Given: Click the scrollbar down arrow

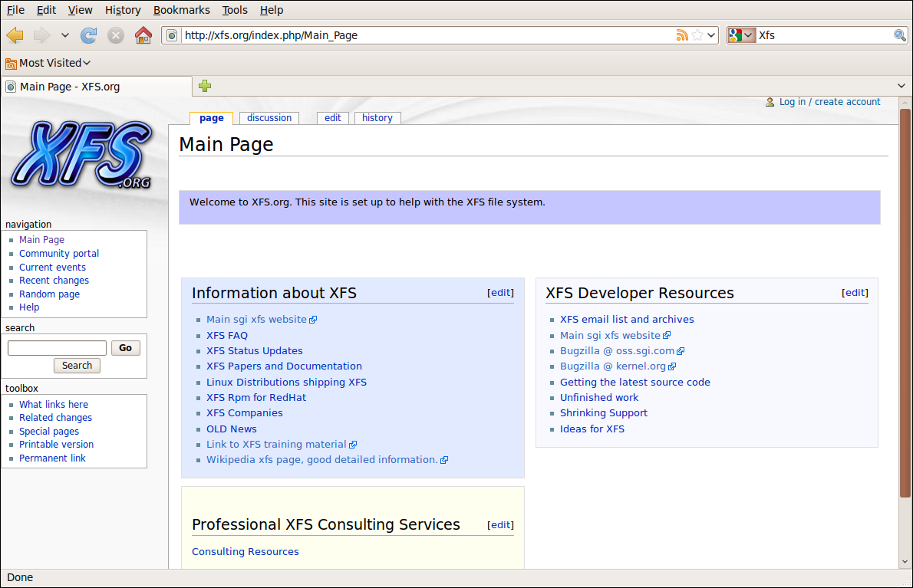Looking at the screenshot, I should [x=905, y=562].
